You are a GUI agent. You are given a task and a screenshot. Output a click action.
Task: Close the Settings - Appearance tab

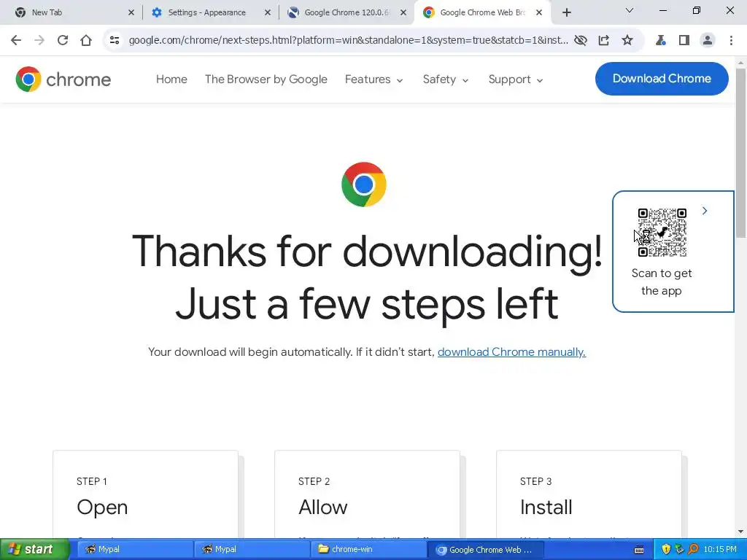point(267,13)
